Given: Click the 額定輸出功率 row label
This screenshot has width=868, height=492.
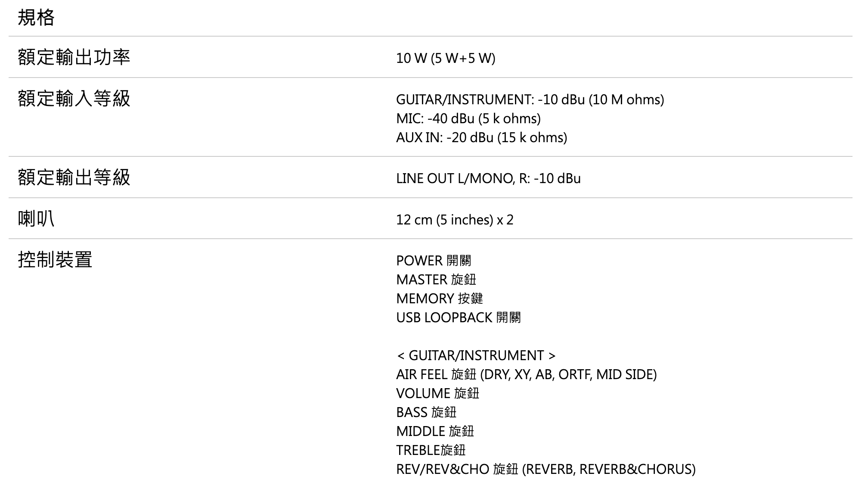Looking at the screenshot, I should click(74, 57).
